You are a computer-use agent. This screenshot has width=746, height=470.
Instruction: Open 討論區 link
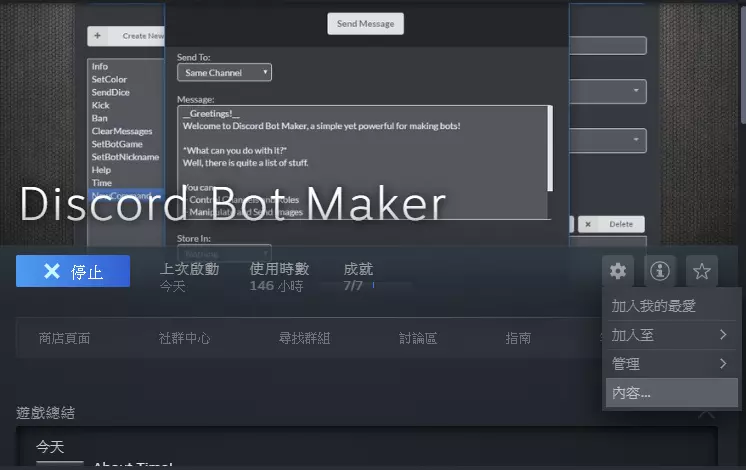click(418, 338)
